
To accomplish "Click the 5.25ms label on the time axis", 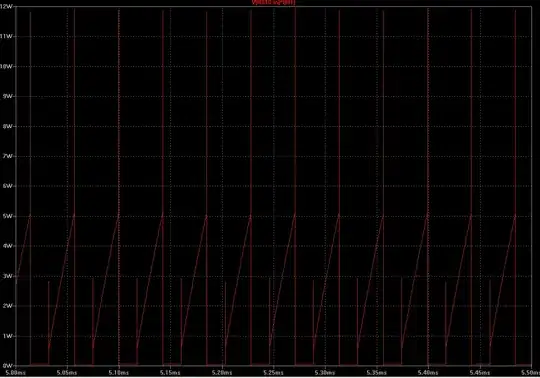I will 273,373.
